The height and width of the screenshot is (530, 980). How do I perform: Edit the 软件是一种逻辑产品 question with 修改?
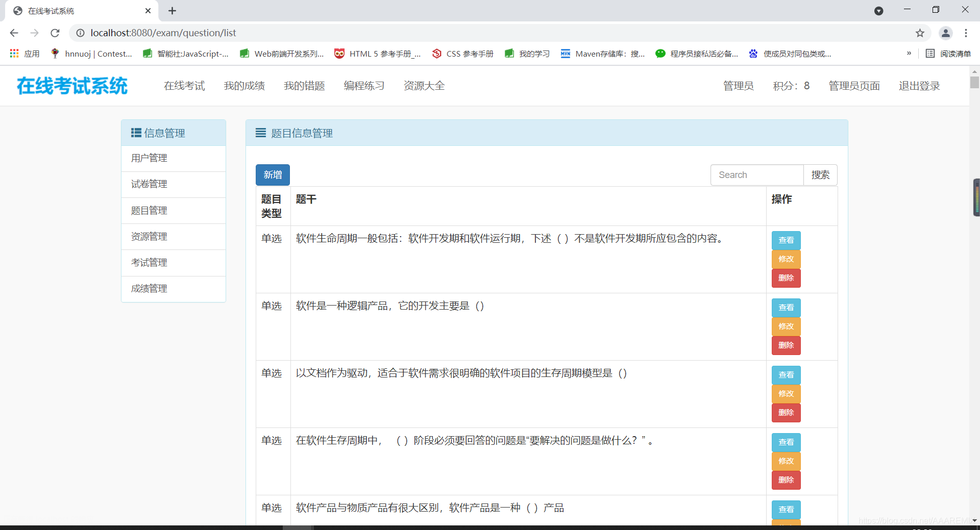click(x=786, y=326)
